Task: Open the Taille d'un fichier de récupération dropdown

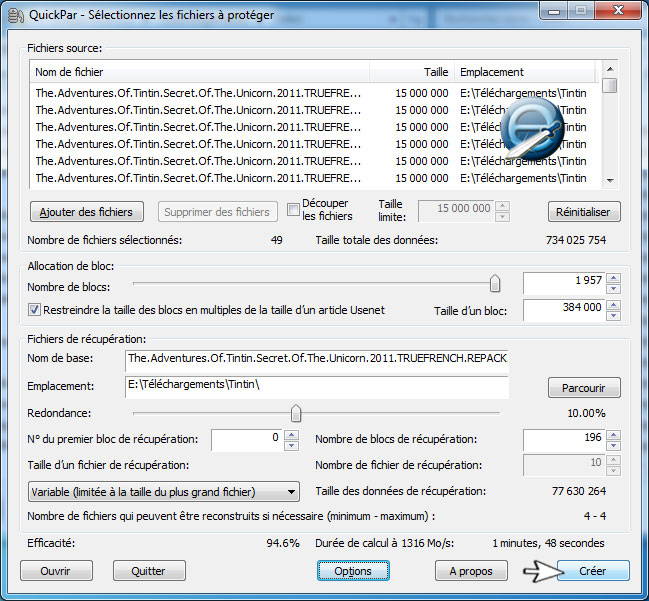Action: [x=164, y=492]
